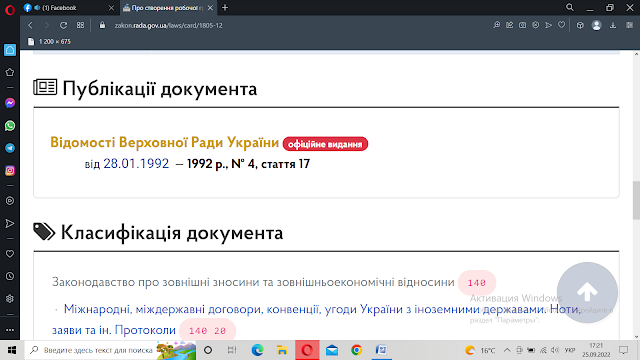Image resolution: width=640 pixels, height=360 pixels.
Task: Open WhatsApp in the Opera sidebar
Action: click(10, 126)
